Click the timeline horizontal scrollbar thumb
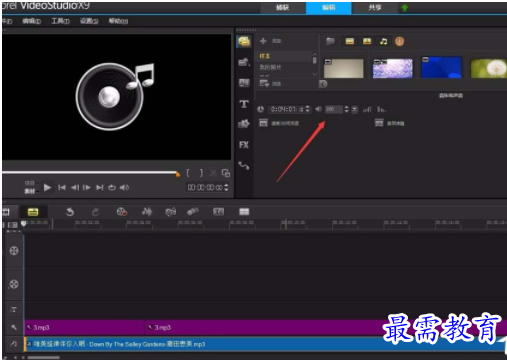The image size is (507, 360). click(44, 358)
